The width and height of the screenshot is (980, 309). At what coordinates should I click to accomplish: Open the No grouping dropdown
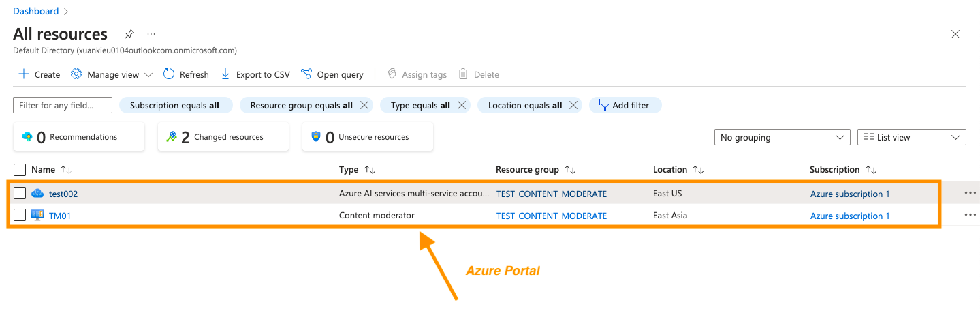coord(782,137)
